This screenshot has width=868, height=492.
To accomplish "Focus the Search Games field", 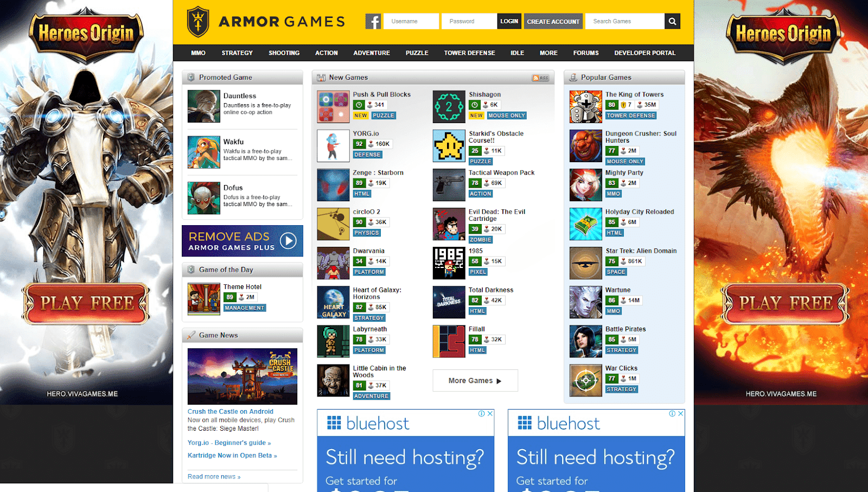I will click(625, 21).
